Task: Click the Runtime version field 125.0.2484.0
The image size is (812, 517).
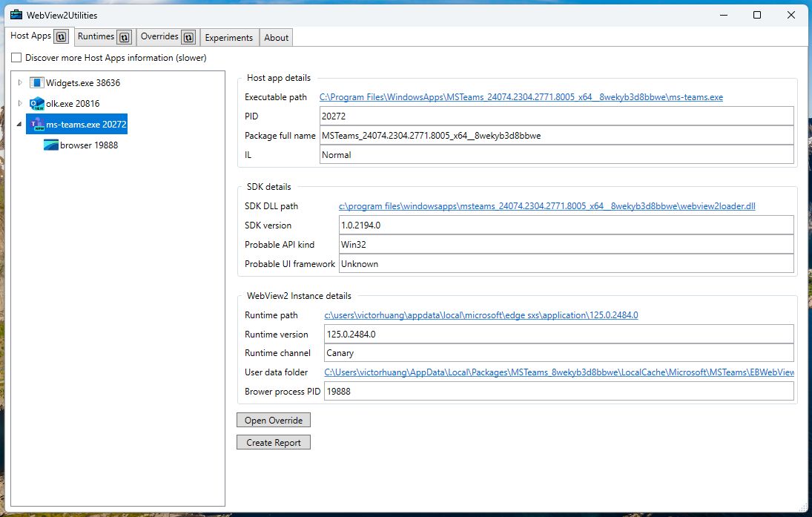Action: coord(559,334)
